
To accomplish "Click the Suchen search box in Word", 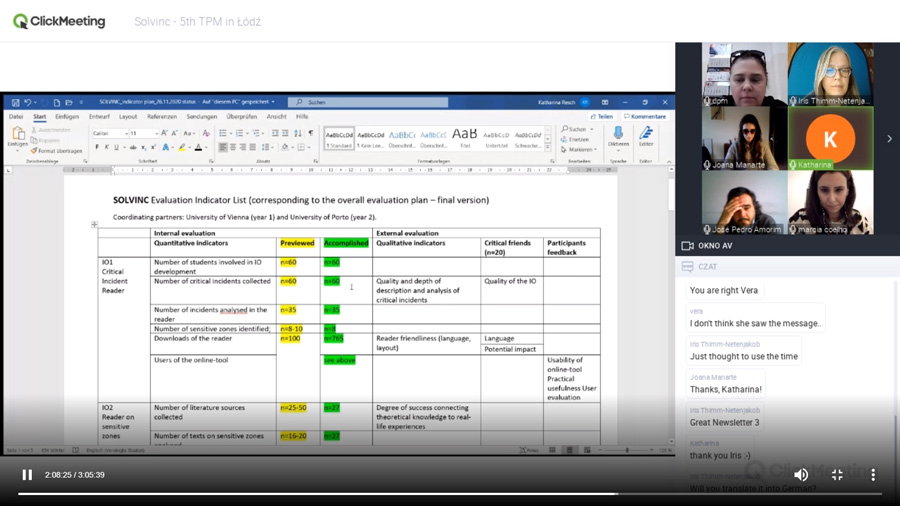I will (368, 102).
